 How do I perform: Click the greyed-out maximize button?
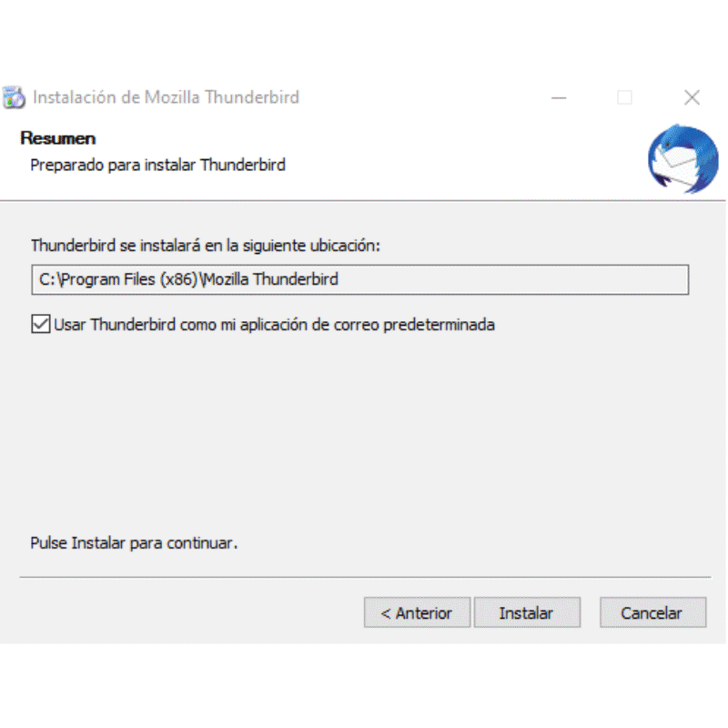pos(624,97)
